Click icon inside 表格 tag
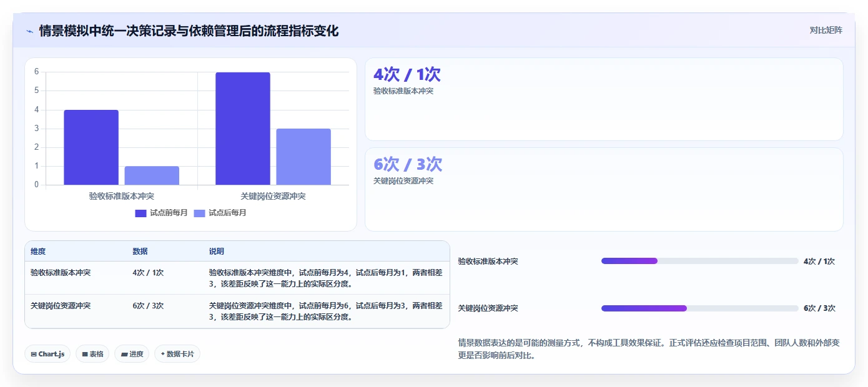 click(x=85, y=354)
